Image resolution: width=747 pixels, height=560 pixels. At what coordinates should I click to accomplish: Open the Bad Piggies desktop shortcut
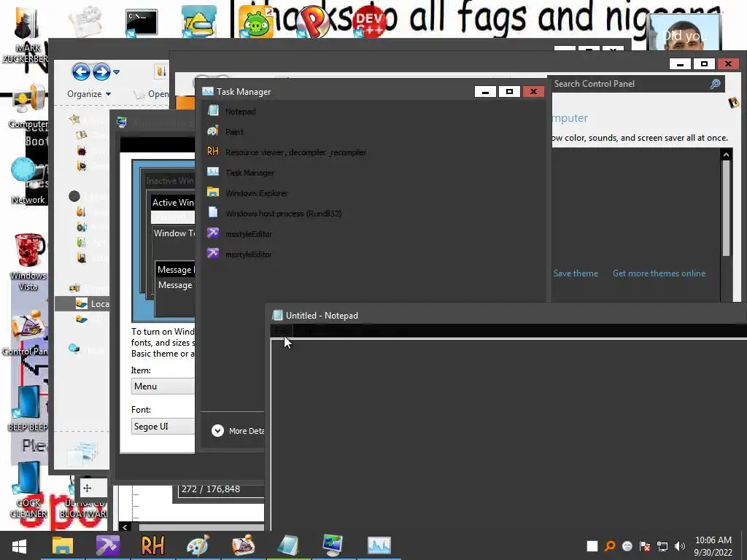(x=256, y=23)
